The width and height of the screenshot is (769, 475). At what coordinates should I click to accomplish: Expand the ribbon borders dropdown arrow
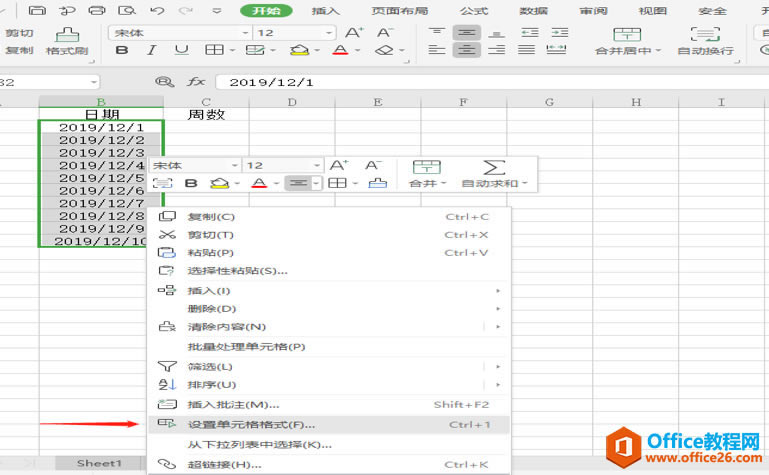[x=232, y=50]
